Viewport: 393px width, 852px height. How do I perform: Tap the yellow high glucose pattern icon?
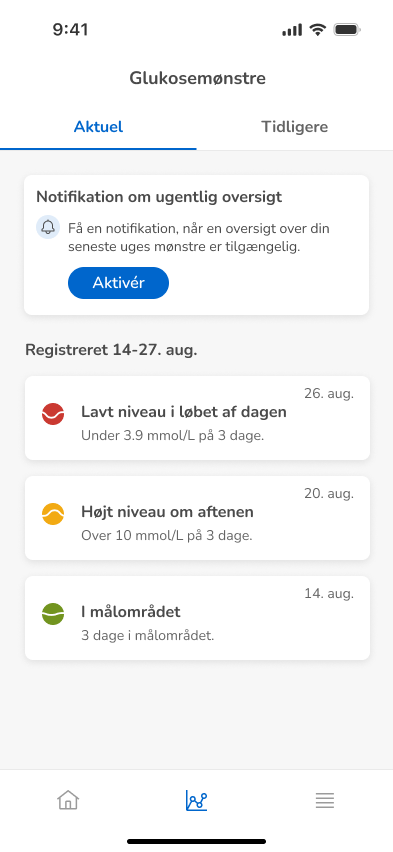53,513
